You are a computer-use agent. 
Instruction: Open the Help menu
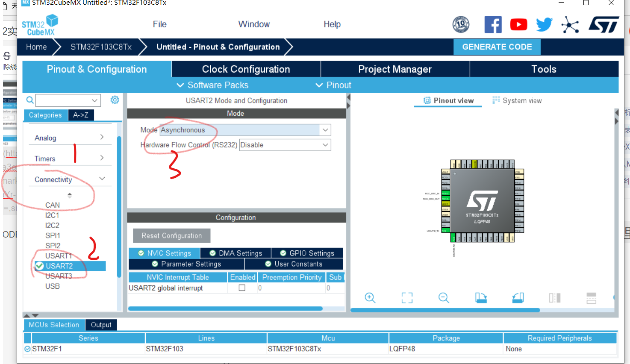pyautogui.click(x=332, y=24)
